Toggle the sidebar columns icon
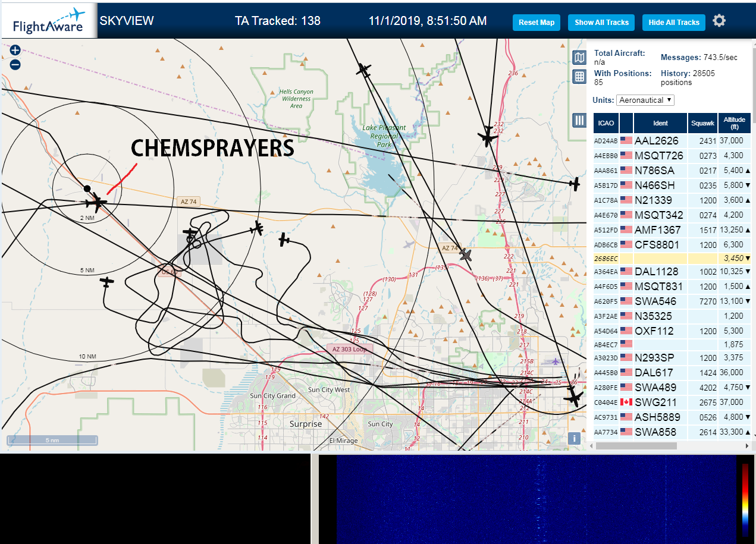756x544 pixels. coord(579,120)
